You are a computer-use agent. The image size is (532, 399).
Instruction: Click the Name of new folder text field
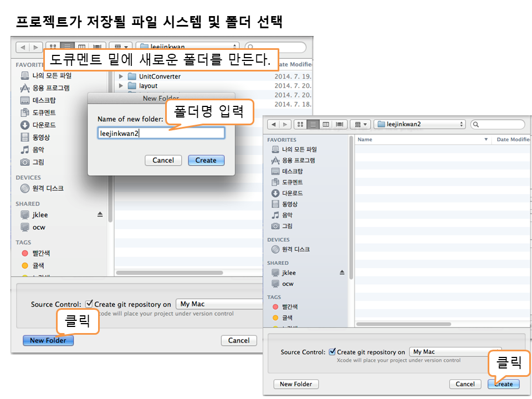click(x=161, y=133)
